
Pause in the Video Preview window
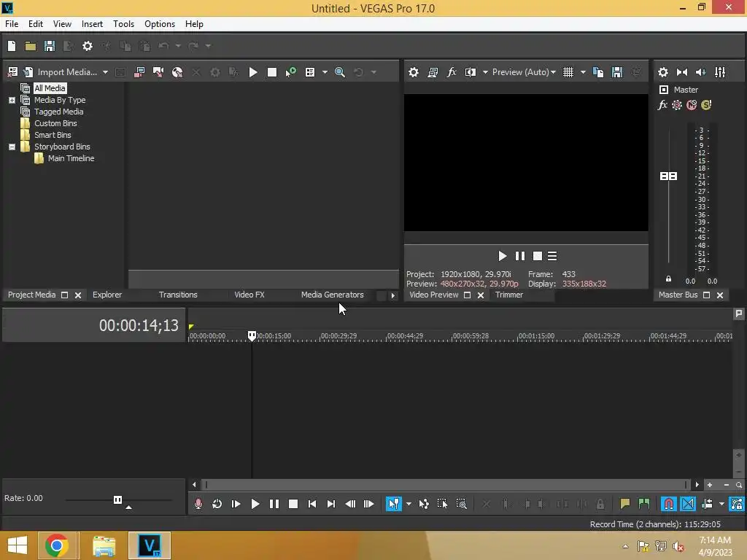click(x=519, y=256)
